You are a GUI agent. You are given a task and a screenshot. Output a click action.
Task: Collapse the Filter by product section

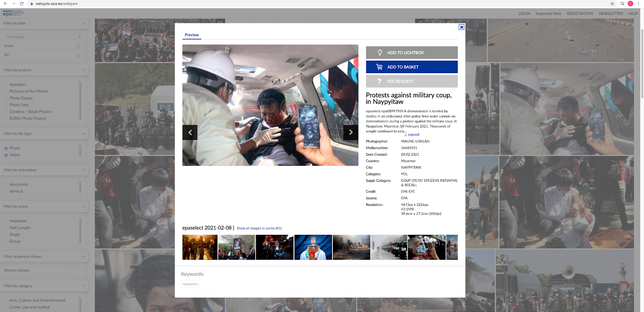84,70
